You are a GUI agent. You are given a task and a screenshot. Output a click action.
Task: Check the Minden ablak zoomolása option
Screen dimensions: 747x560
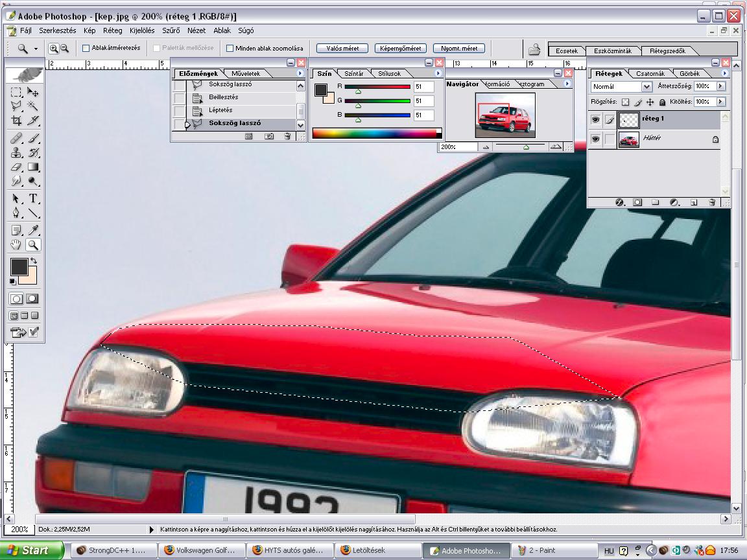pyautogui.click(x=230, y=48)
